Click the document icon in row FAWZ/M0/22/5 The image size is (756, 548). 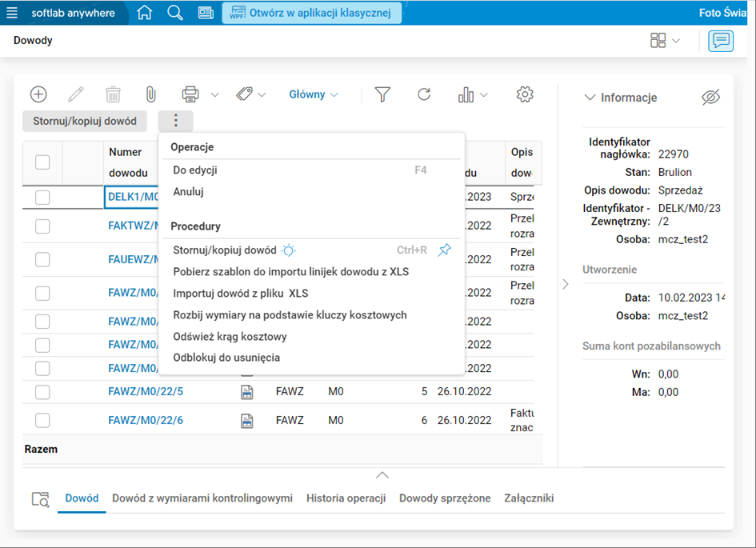coord(247,392)
